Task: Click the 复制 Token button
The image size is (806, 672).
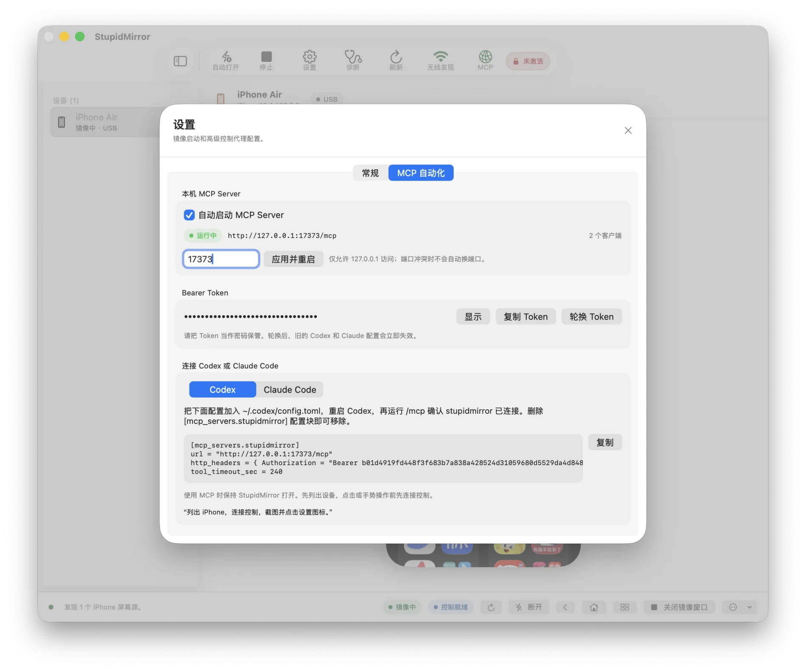Action: click(x=526, y=317)
